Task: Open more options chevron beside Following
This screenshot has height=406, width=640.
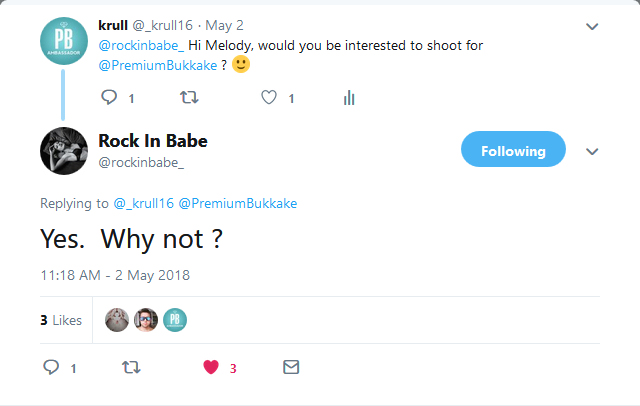Action: click(591, 152)
